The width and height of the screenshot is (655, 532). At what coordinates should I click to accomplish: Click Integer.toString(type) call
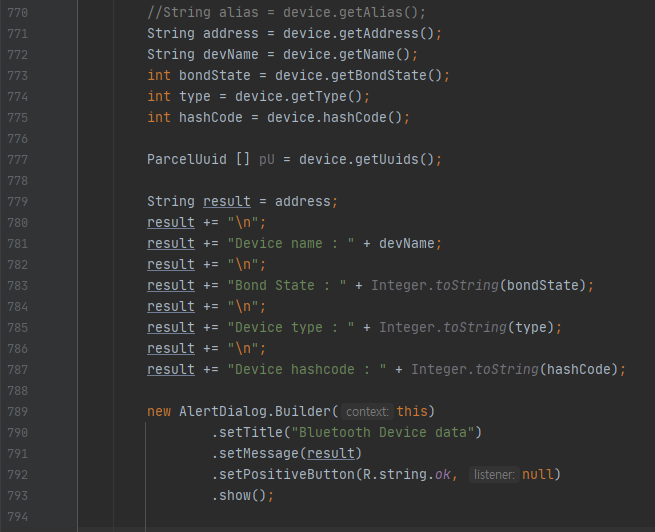467,327
